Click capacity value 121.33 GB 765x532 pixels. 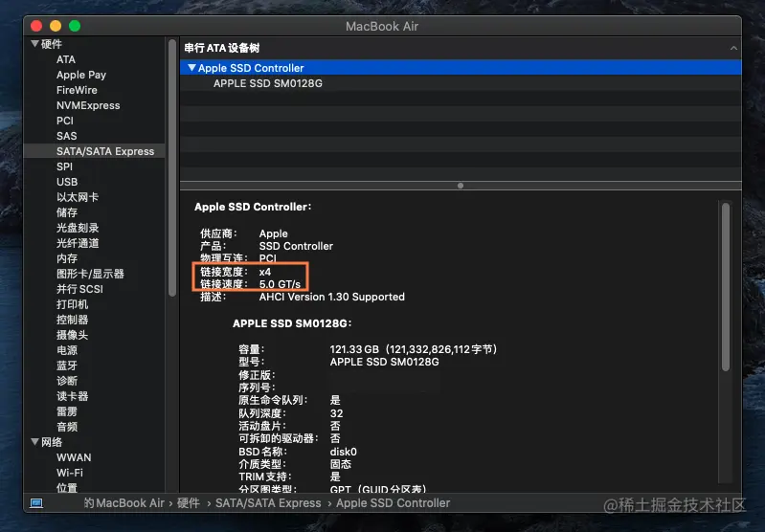(x=354, y=349)
